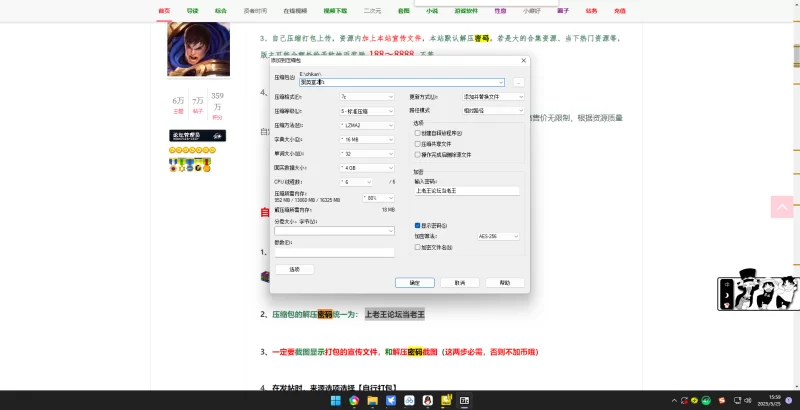The width and height of the screenshot is (800, 410).
Task: Click the pink back-to-top arrow button
Action: pos(782,207)
